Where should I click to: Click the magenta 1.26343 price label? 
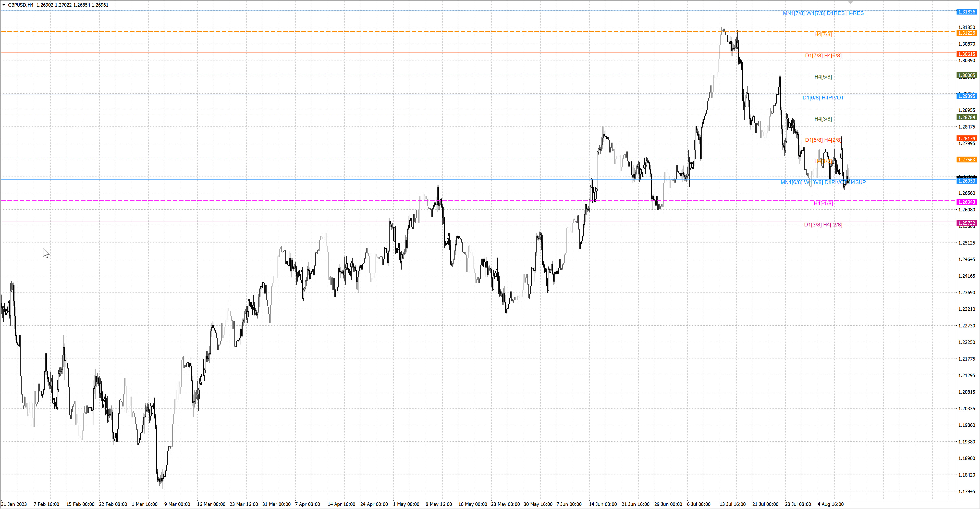click(x=966, y=202)
